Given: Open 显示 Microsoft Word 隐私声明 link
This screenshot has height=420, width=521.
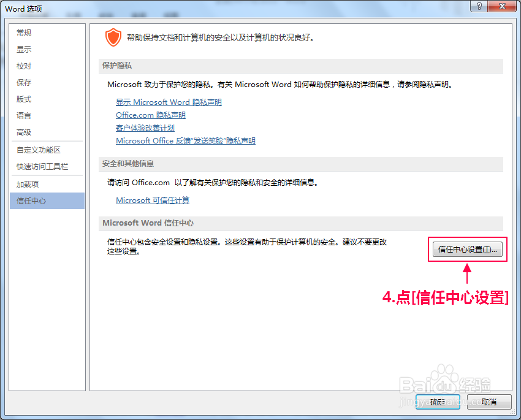Looking at the screenshot, I should [x=169, y=102].
